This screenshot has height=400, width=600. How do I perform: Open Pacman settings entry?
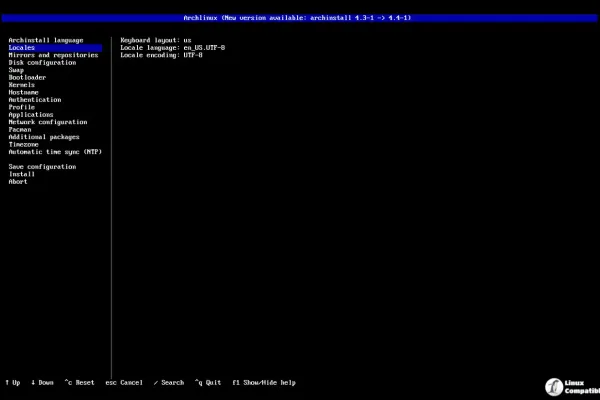click(20, 129)
